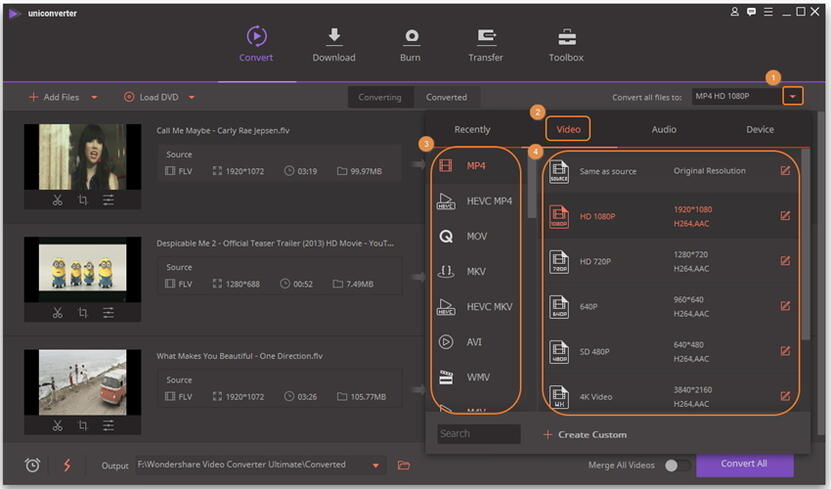Image resolution: width=831 pixels, height=489 pixels.
Task: Open the Recently format tab
Action: coord(472,129)
